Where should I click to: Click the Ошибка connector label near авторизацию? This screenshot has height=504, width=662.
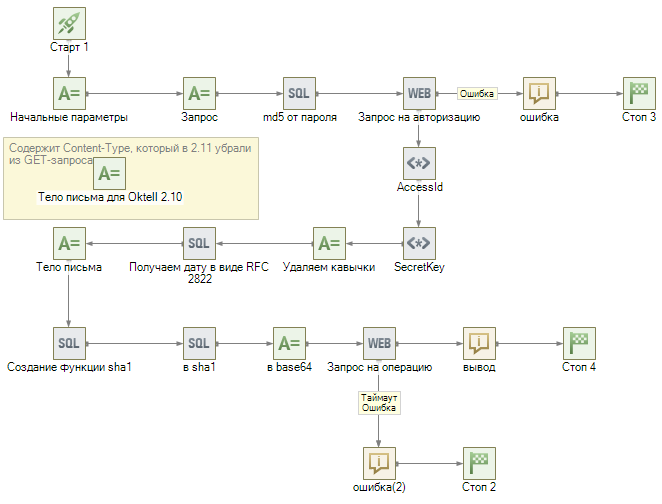point(478,94)
